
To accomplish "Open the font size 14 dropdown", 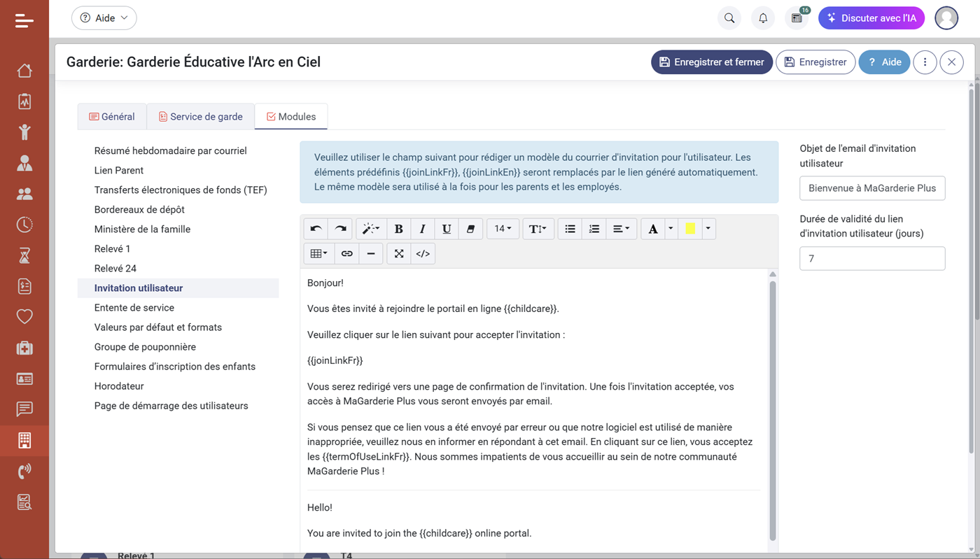I will [x=503, y=229].
